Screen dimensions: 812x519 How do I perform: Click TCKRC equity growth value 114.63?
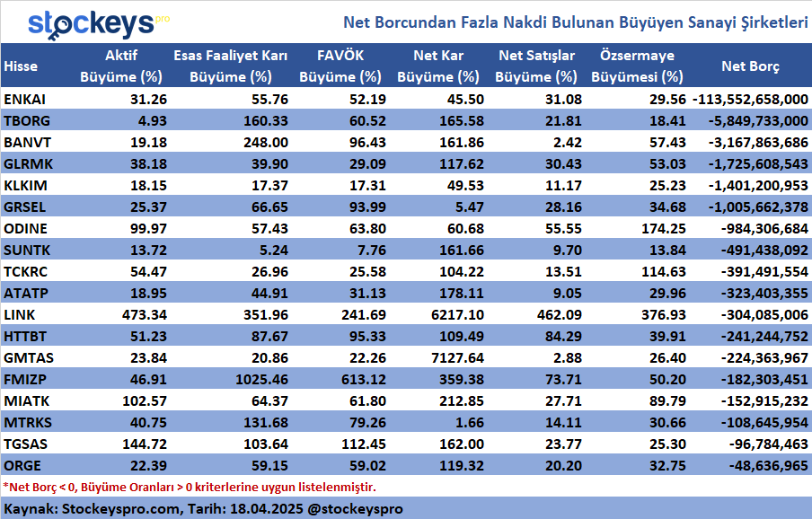coord(664,272)
